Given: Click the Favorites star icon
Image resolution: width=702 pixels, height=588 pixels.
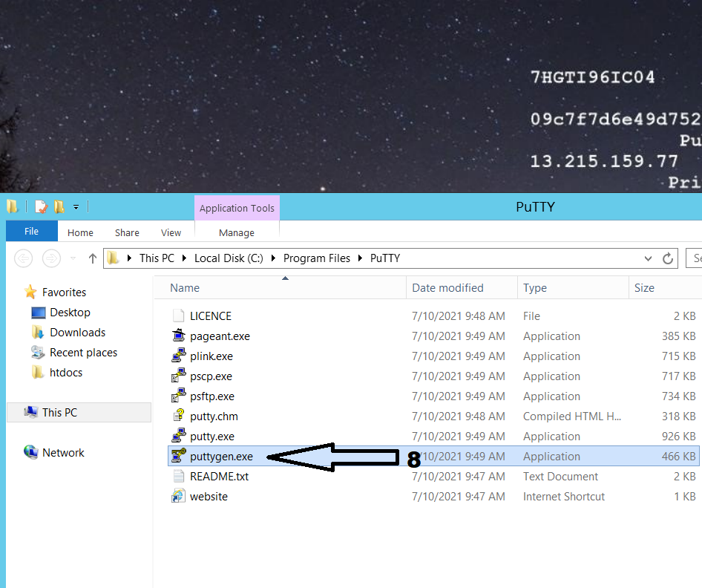Looking at the screenshot, I should [30, 292].
